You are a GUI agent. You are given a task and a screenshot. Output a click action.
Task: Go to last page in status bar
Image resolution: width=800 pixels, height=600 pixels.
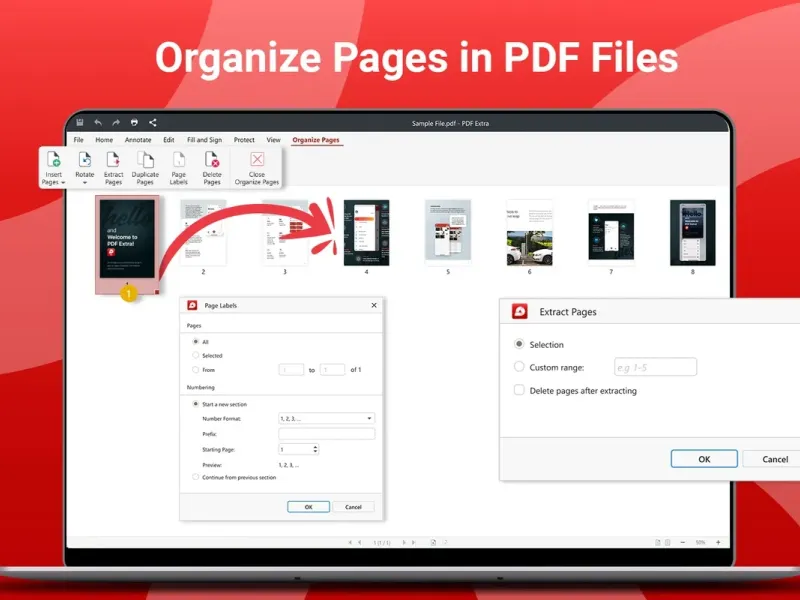click(x=413, y=542)
